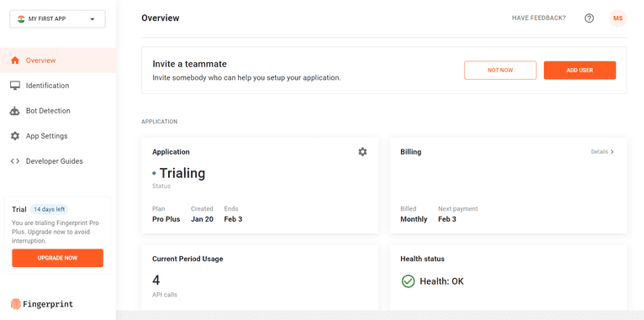The width and height of the screenshot is (644, 320).
Task: Click the Fingerprint brand name text
Action: 48,304
